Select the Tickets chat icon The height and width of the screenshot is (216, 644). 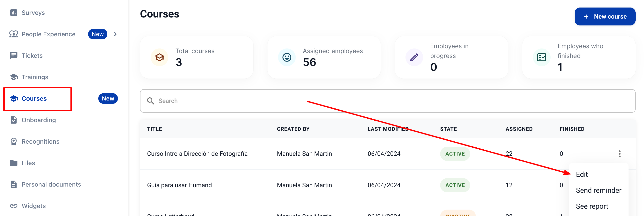point(13,55)
